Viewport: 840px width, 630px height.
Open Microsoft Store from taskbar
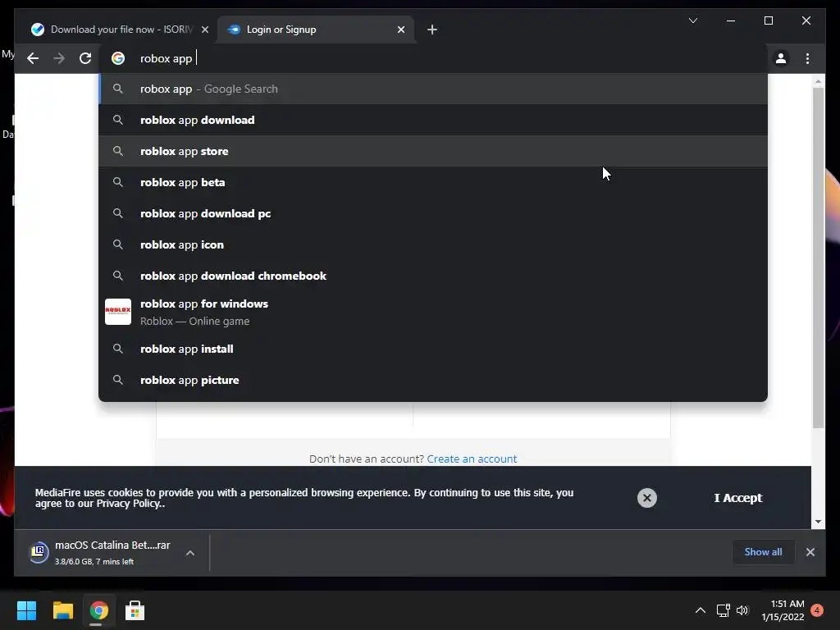[135, 610]
